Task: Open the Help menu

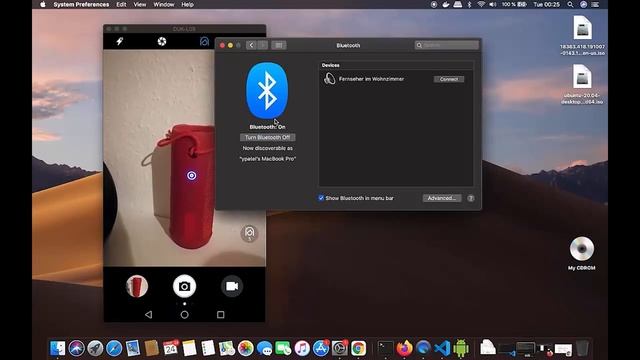Action: [187, 4]
